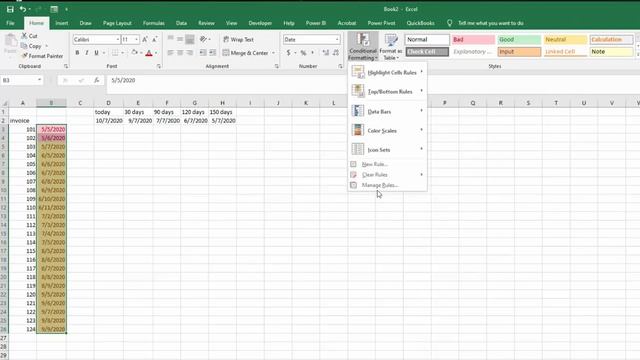Click the Increase Decimal icon
The height and width of the screenshot is (360, 640).
click(325, 53)
